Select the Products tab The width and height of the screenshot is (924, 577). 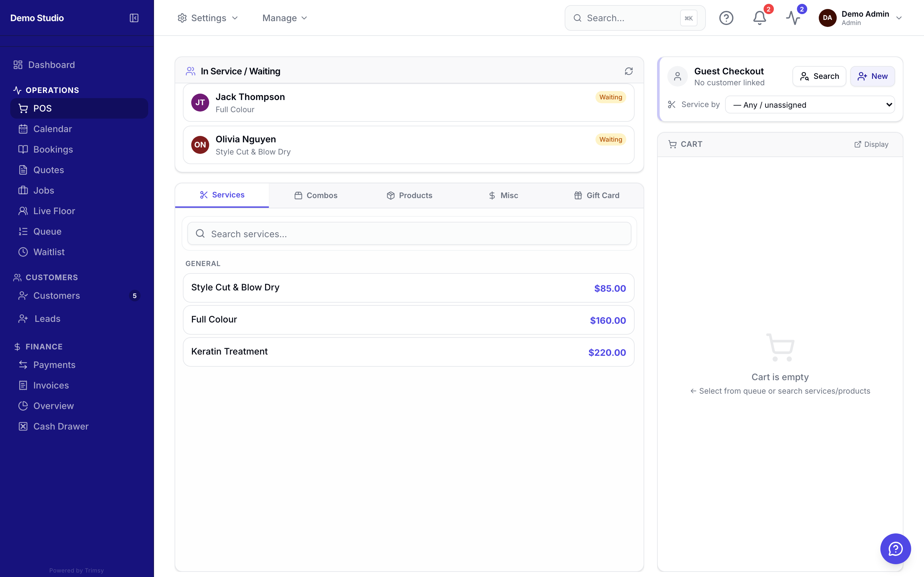[x=409, y=196]
